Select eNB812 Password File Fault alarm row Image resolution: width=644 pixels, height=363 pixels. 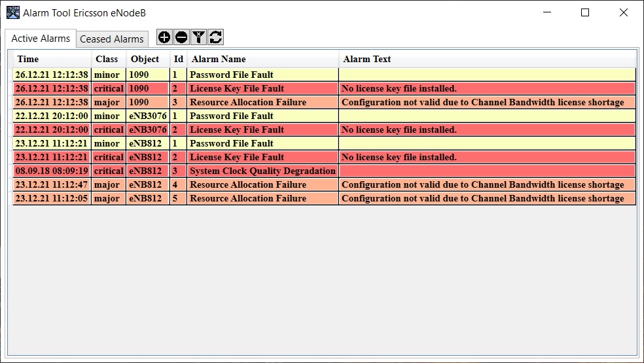coord(231,143)
